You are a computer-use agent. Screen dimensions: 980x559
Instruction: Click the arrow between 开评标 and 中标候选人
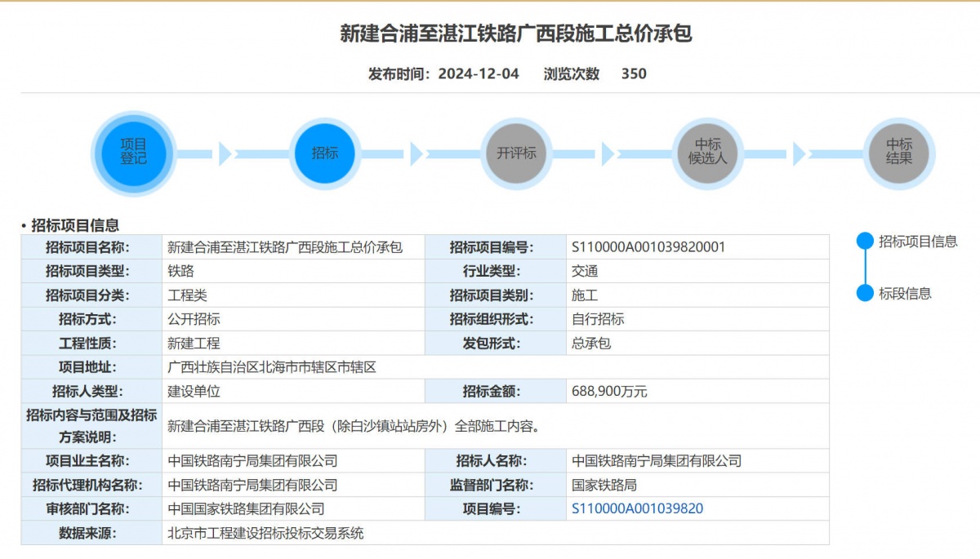point(608,153)
